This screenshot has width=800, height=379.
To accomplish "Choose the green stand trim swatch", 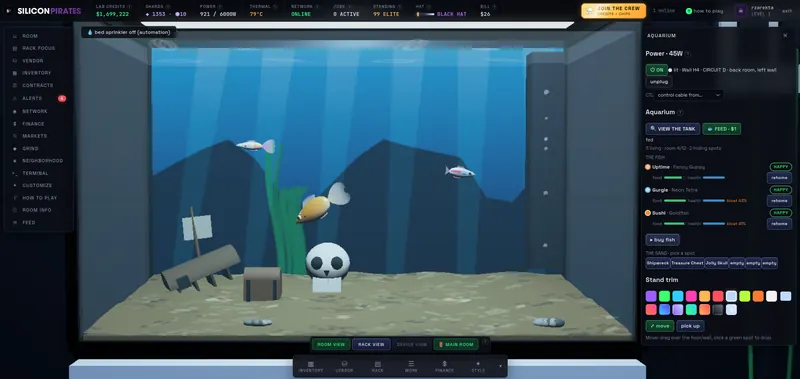I will [664, 296].
